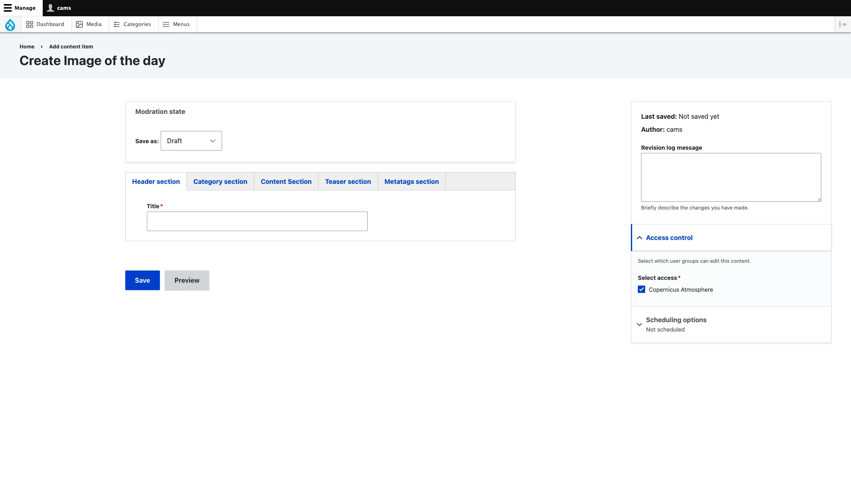
Task: Click the blue Save button
Action: 142,280
